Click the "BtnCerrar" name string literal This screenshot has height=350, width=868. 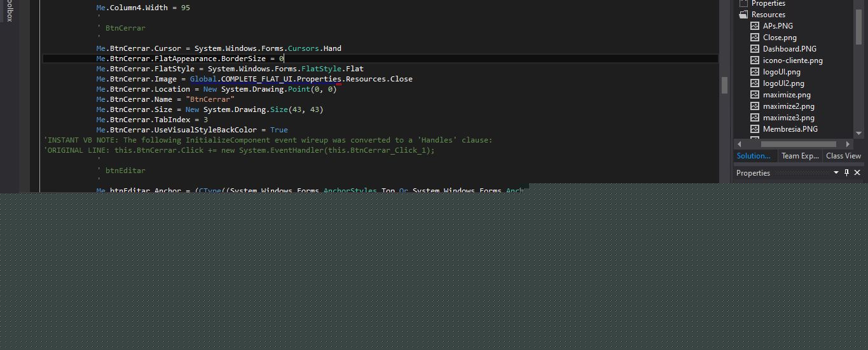coord(210,99)
